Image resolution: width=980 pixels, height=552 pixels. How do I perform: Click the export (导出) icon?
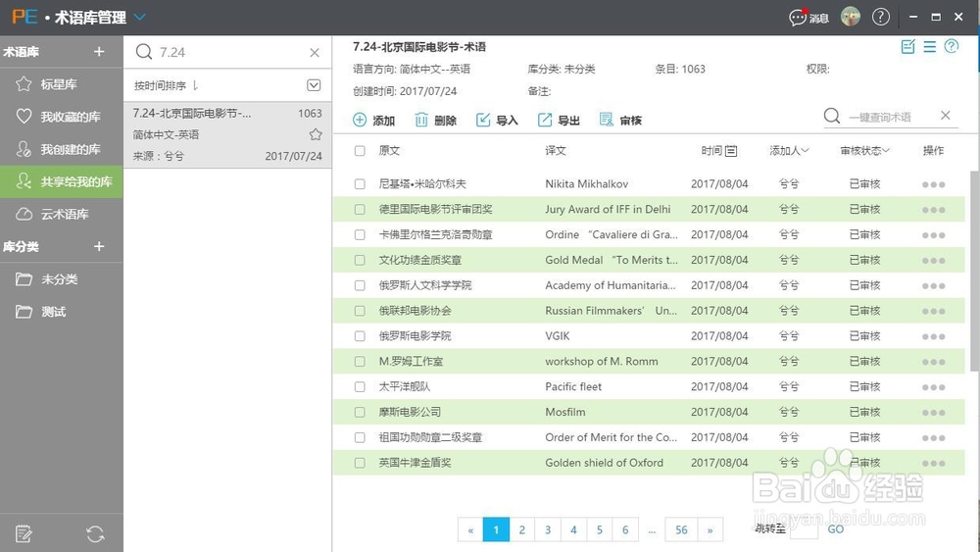tap(545, 120)
